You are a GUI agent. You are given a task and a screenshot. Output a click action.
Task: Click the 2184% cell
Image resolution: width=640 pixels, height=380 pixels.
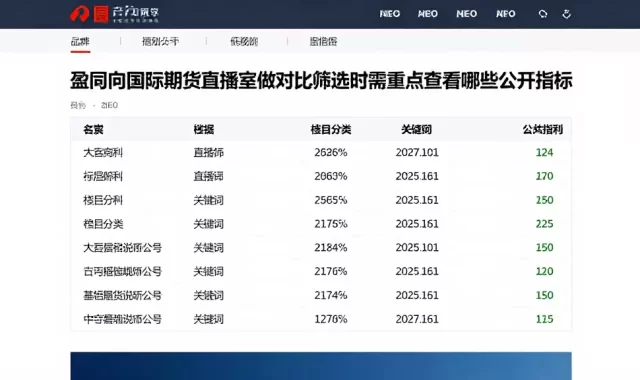[331, 247]
